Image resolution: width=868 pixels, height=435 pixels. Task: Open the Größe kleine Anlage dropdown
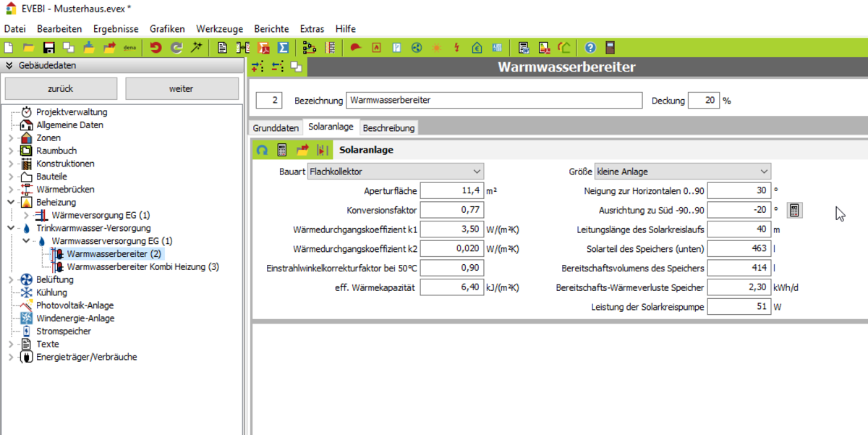(681, 172)
